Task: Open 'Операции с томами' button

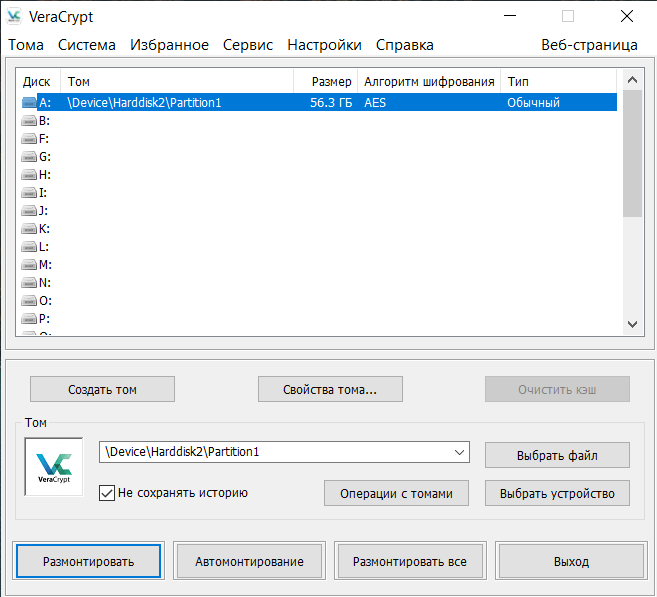Action: tap(396, 493)
